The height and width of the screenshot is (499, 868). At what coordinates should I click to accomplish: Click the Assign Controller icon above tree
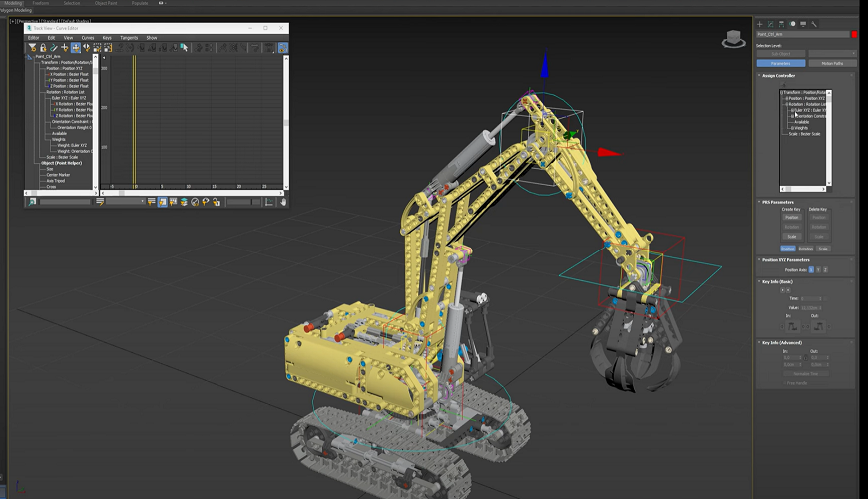(x=784, y=85)
